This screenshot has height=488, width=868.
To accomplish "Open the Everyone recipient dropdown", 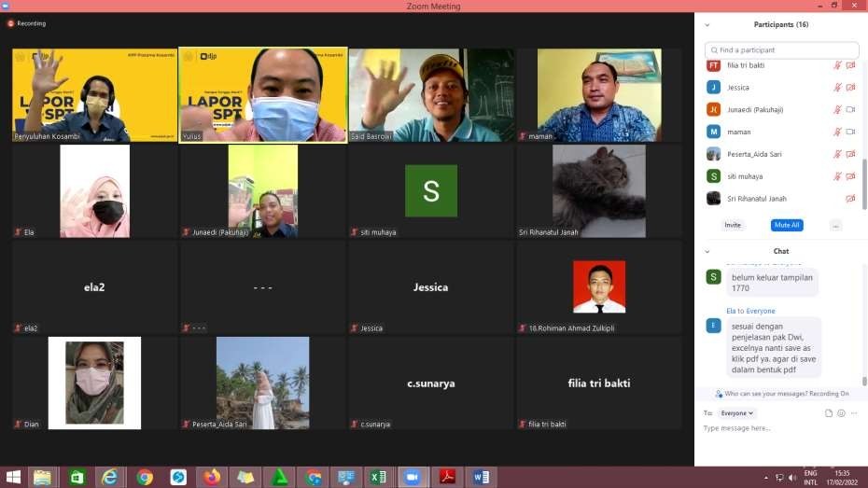I will click(737, 412).
